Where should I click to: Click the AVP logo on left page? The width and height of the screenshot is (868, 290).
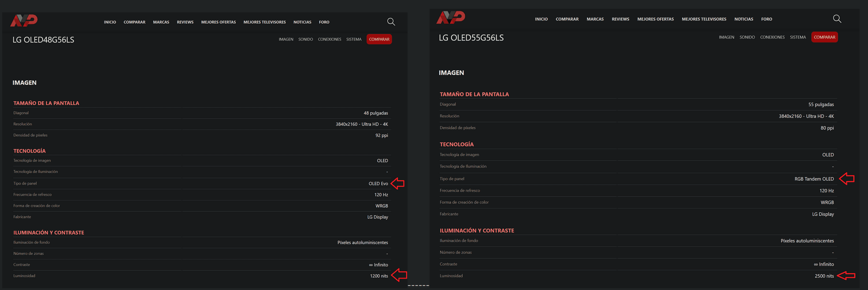point(24,20)
